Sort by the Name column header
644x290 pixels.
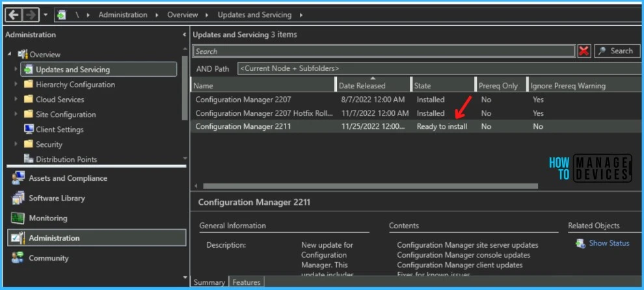point(263,86)
